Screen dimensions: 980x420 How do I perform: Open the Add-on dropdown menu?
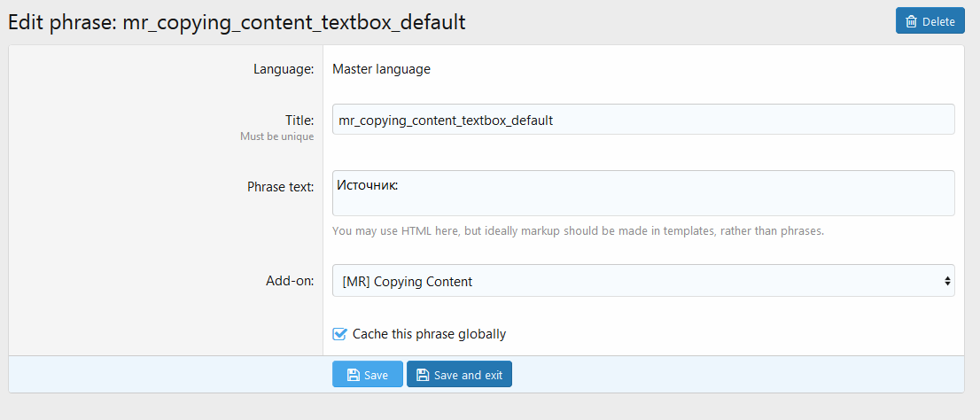click(x=642, y=281)
